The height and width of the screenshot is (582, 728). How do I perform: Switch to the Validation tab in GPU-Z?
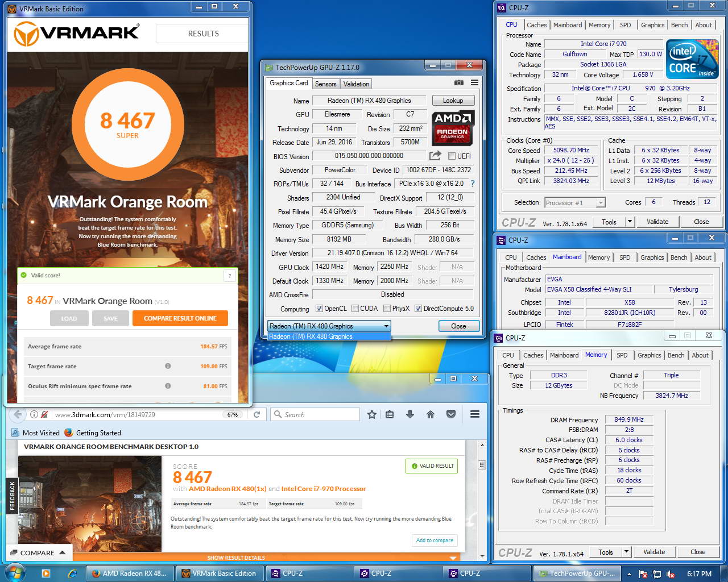point(357,84)
